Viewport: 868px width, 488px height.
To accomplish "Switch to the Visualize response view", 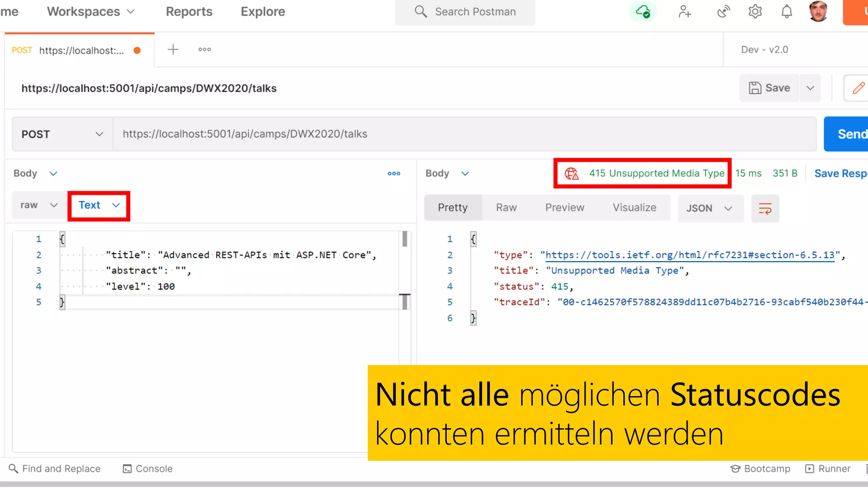I will tap(634, 208).
